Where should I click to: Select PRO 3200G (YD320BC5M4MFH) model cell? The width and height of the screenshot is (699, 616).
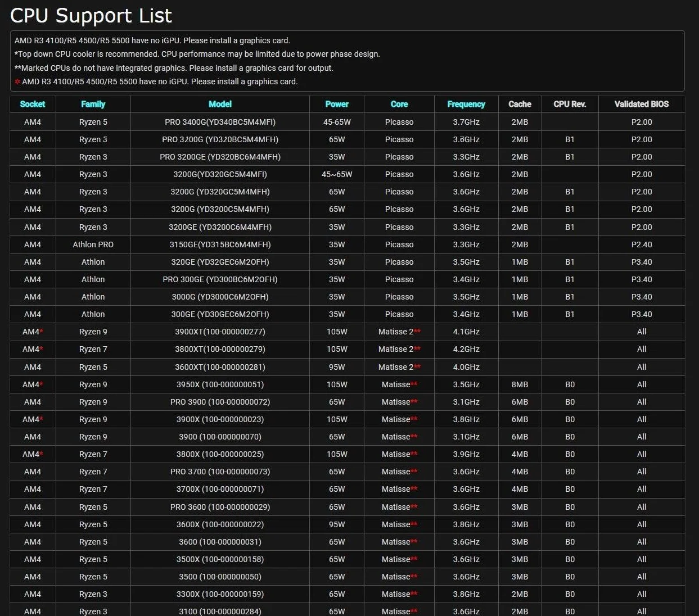220,139
